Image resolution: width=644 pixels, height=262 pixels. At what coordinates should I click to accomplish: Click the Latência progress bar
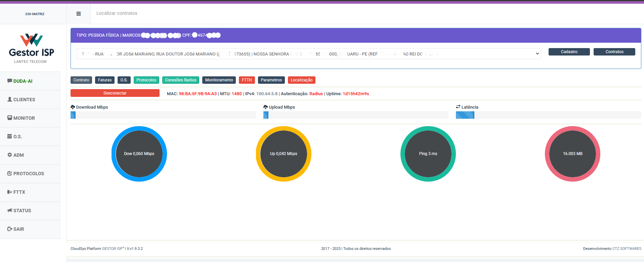tap(548, 115)
